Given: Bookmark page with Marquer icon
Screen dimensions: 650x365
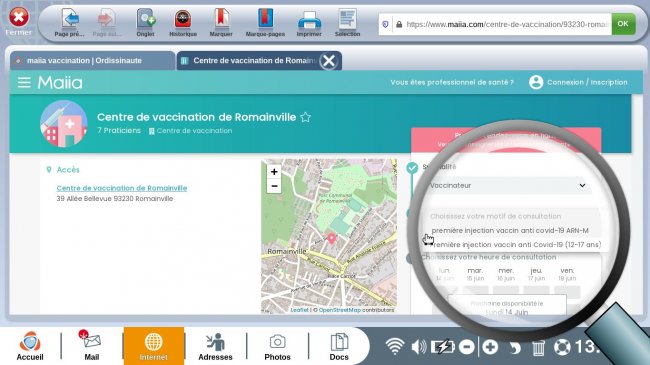Looking at the screenshot, I should coord(221,19).
